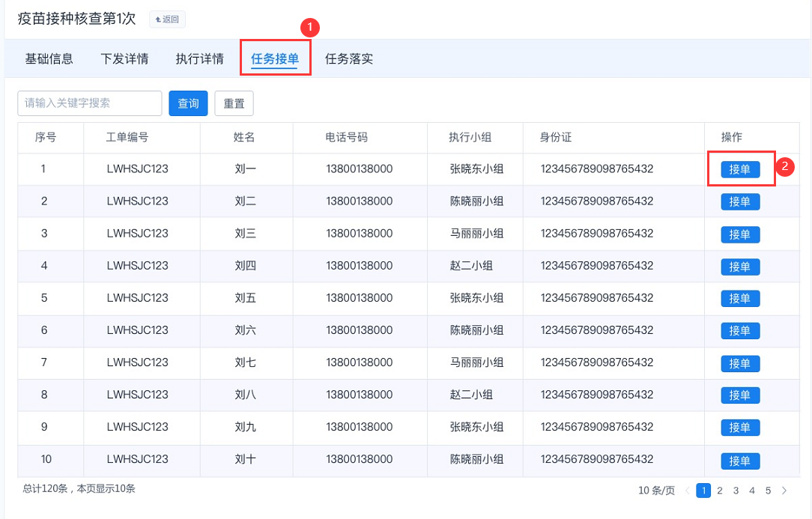The height and width of the screenshot is (519, 812).
Task: Jump to page 2 in pagination
Action: click(x=719, y=491)
